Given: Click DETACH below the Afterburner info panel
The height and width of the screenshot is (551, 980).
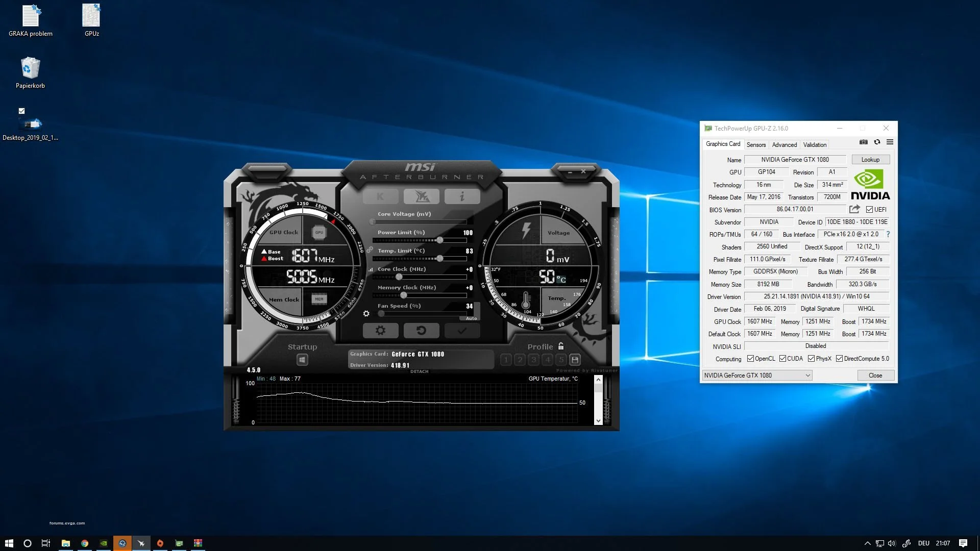Looking at the screenshot, I should click(420, 371).
